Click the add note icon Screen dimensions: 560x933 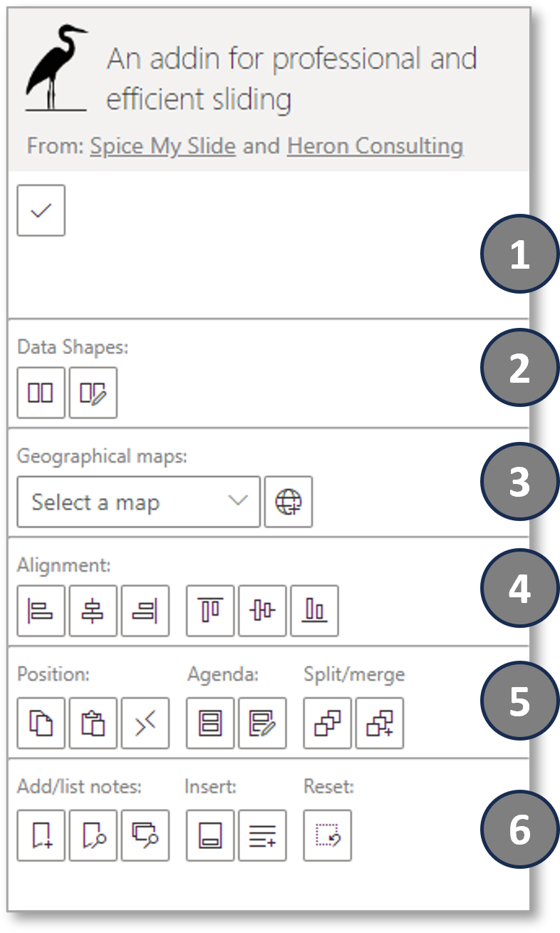(41, 835)
